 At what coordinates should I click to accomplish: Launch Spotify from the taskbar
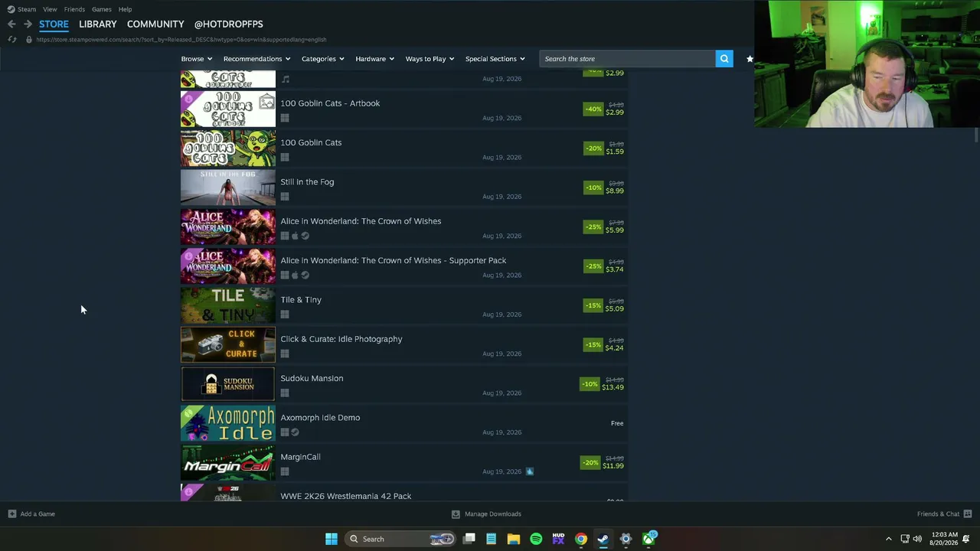[x=536, y=539]
